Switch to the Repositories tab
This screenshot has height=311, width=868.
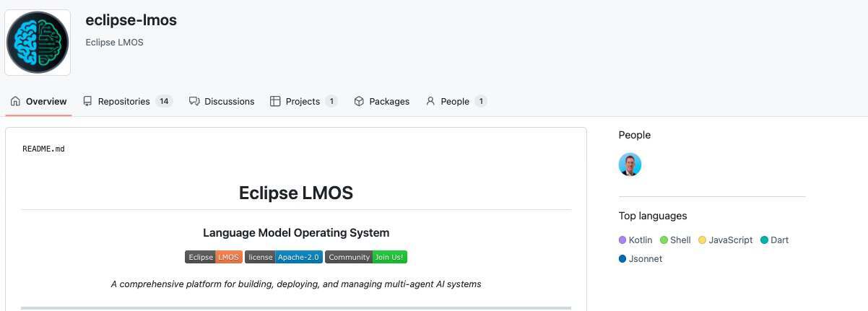(x=124, y=102)
